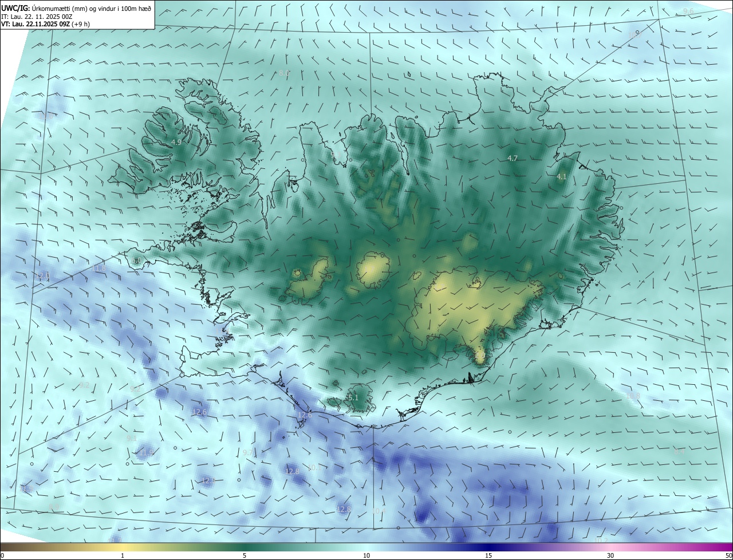Click the 10.4 value on the map
Viewport: 733px width, 560px height.
pos(379,510)
